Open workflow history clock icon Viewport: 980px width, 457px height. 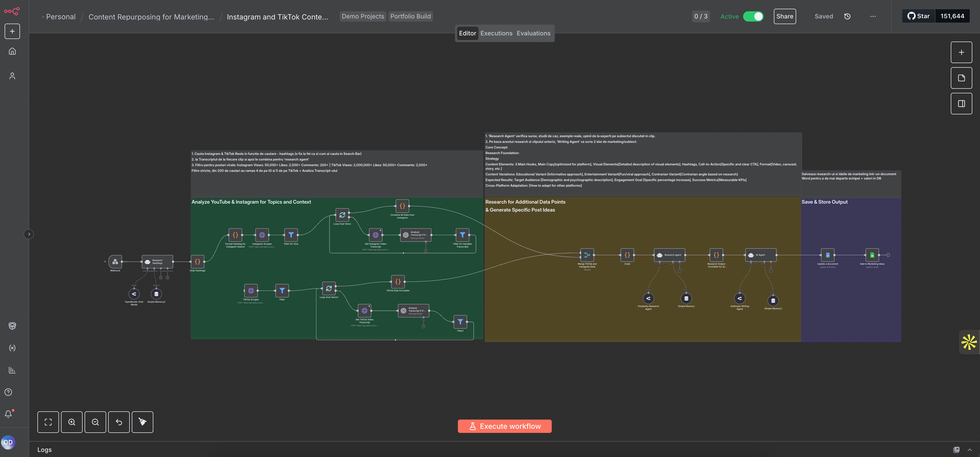pos(847,16)
